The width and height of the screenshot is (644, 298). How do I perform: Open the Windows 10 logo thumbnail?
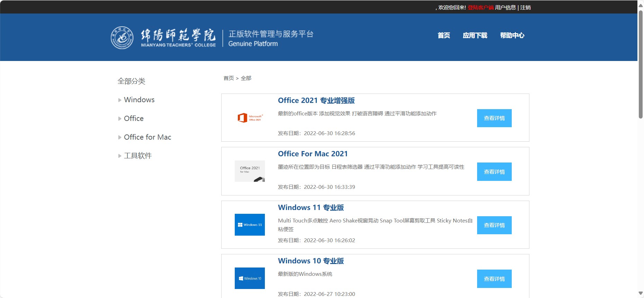250,278
